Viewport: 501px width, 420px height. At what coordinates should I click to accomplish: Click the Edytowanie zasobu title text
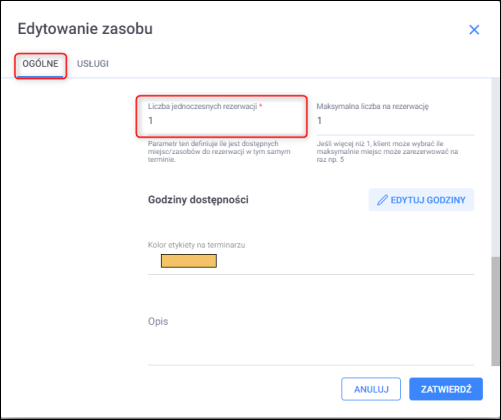click(85, 29)
